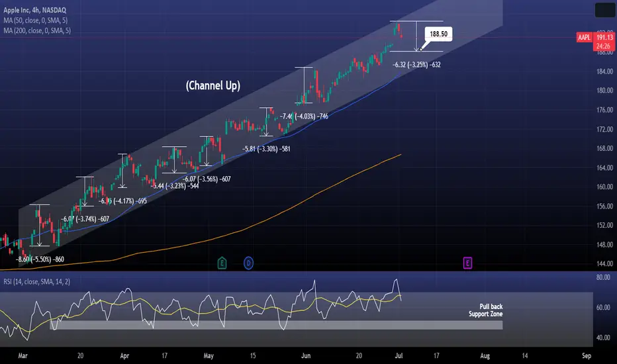This screenshot has height=364, width=617.
Task: Click the 164.00 price axis label
Action: (x=605, y=167)
